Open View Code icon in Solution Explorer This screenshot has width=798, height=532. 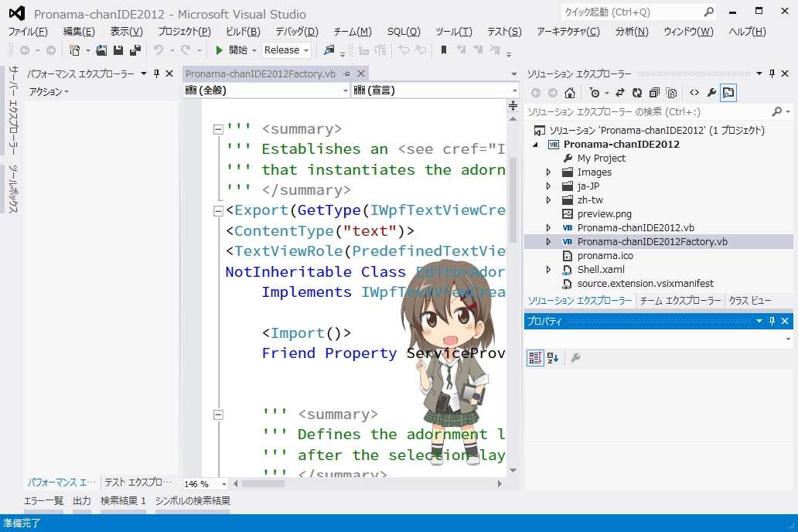pyautogui.click(x=694, y=93)
